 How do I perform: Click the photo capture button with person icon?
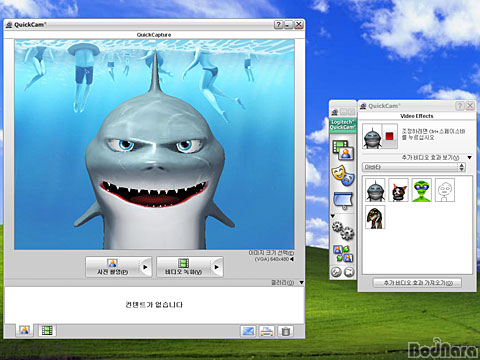point(112,267)
